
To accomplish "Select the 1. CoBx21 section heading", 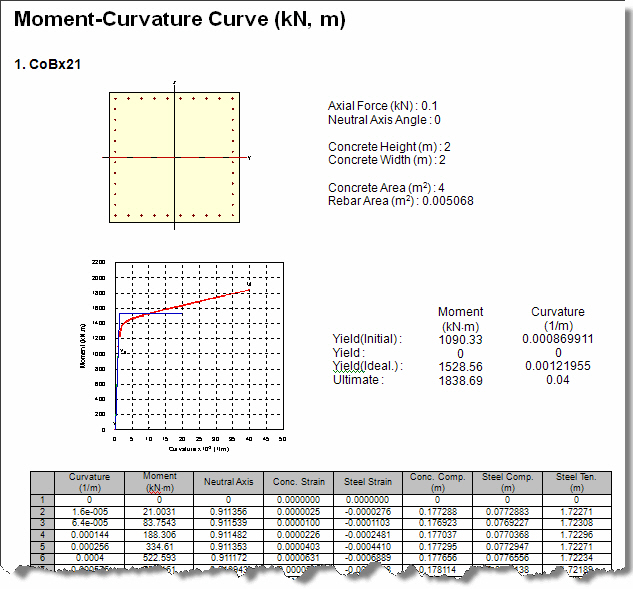I will point(48,64).
